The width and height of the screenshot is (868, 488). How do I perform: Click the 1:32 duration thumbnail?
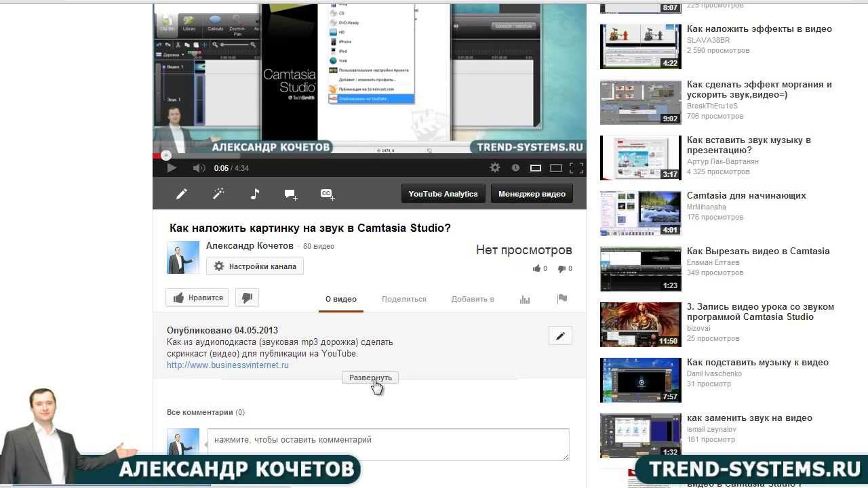pos(641,435)
